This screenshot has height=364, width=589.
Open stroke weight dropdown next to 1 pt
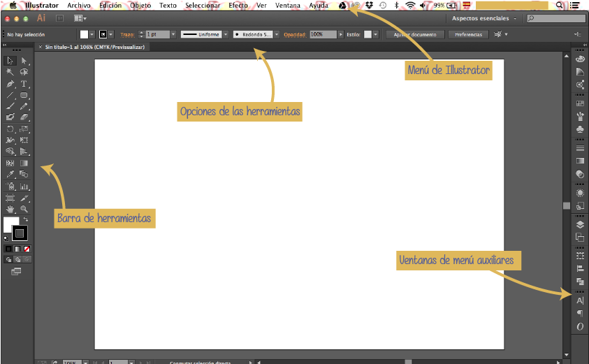(173, 34)
